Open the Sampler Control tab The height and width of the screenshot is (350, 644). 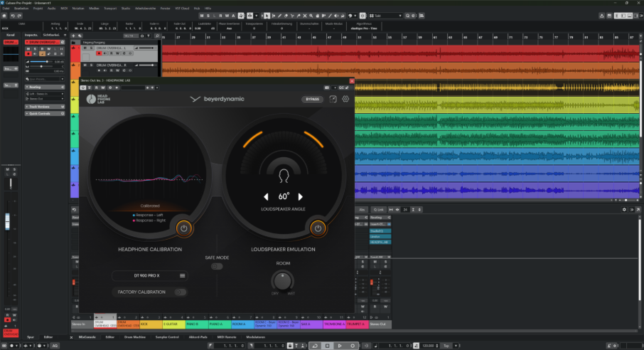point(167,337)
